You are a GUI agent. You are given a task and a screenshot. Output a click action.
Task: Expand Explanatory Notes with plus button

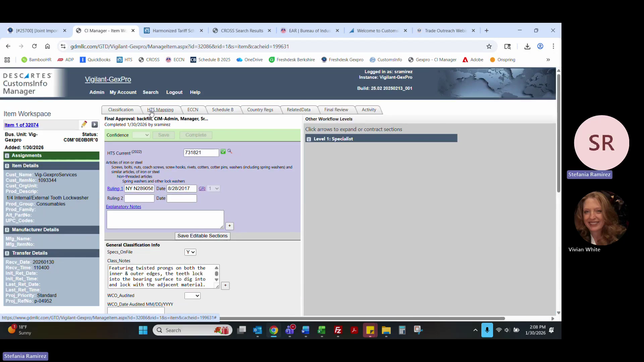click(229, 226)
